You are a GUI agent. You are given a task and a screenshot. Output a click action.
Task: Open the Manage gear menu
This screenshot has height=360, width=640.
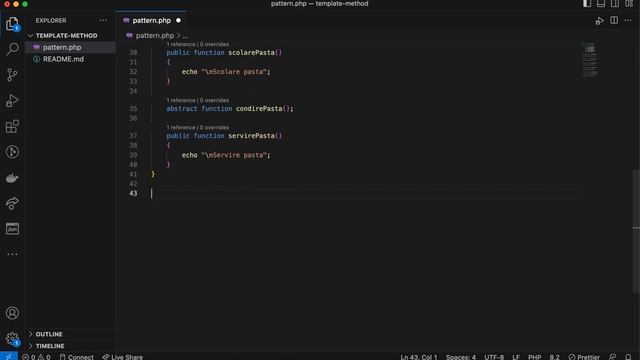coord(12,338)
